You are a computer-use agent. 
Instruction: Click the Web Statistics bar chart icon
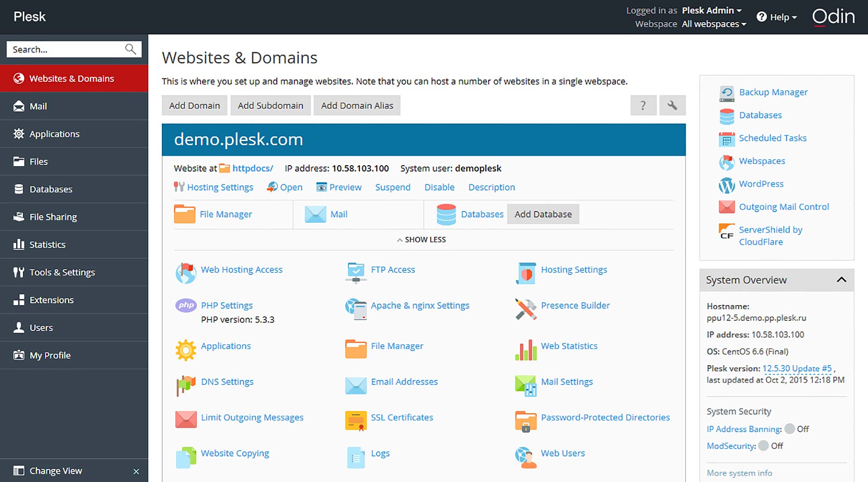click(526, 350)
